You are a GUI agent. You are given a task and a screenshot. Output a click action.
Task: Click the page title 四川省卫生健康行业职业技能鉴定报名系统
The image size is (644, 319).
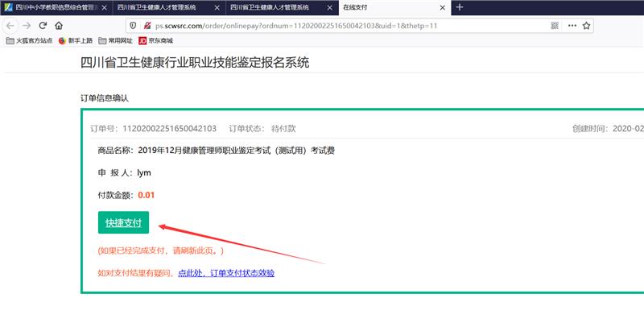click(x=195, y=63)
